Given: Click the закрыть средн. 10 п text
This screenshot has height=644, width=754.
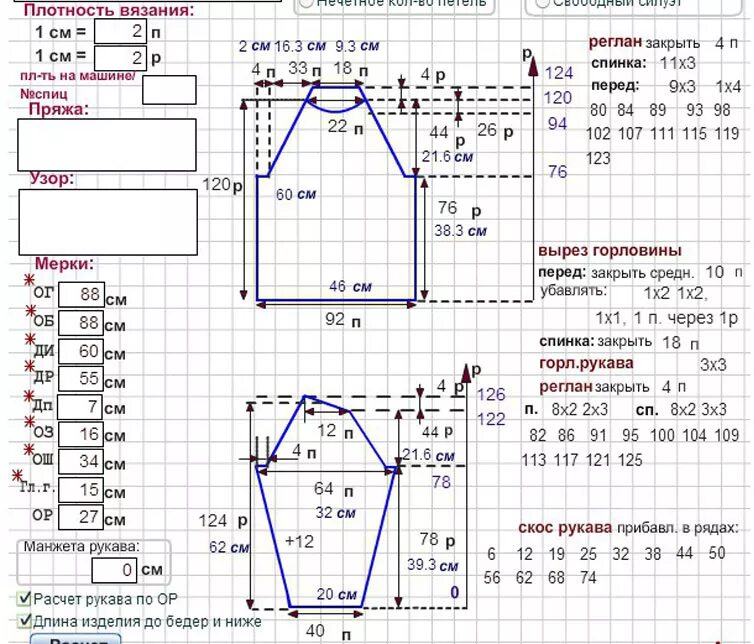Looking at the screenshot, I should pyautogui.click(x=667, y=273).
